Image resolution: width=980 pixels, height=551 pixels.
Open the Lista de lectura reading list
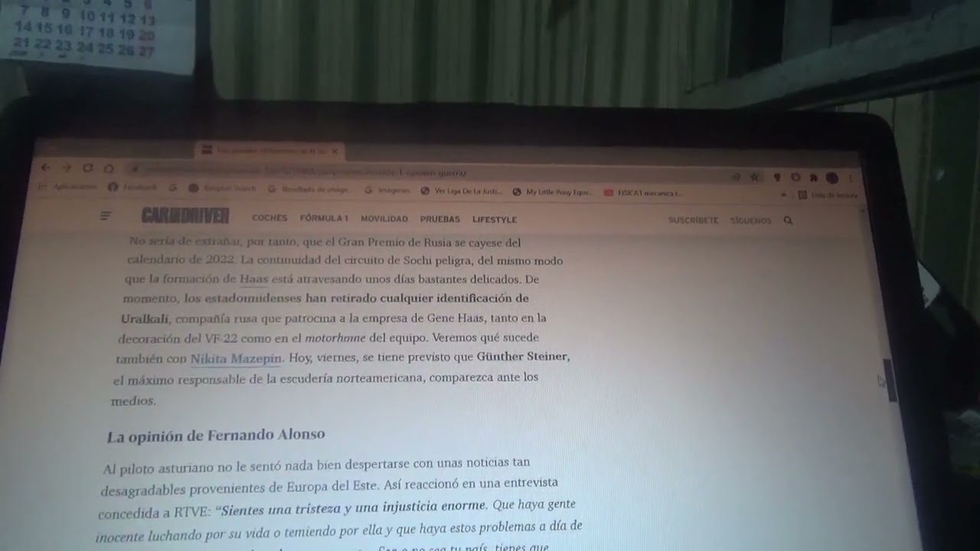tap(828, 195)
